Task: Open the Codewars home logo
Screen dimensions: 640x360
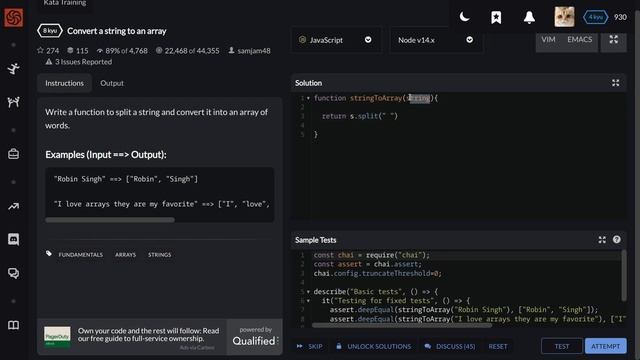Action: click(13, 18)
